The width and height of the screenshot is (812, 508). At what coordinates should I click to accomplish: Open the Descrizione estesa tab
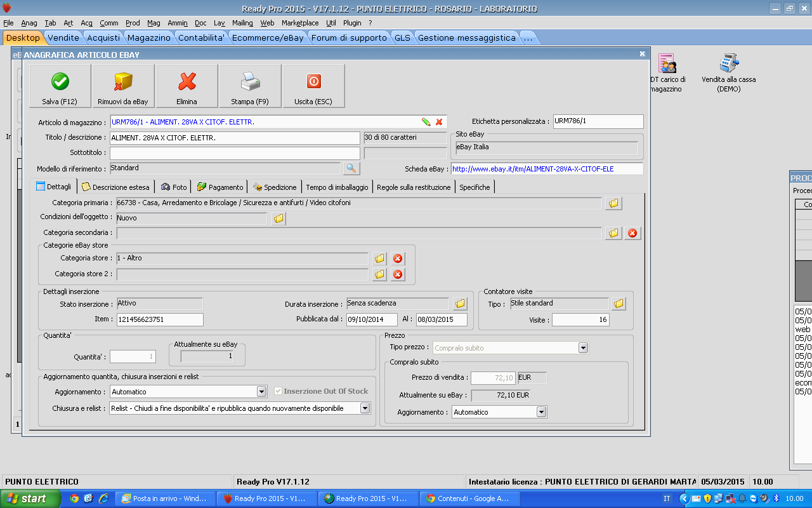115,187
